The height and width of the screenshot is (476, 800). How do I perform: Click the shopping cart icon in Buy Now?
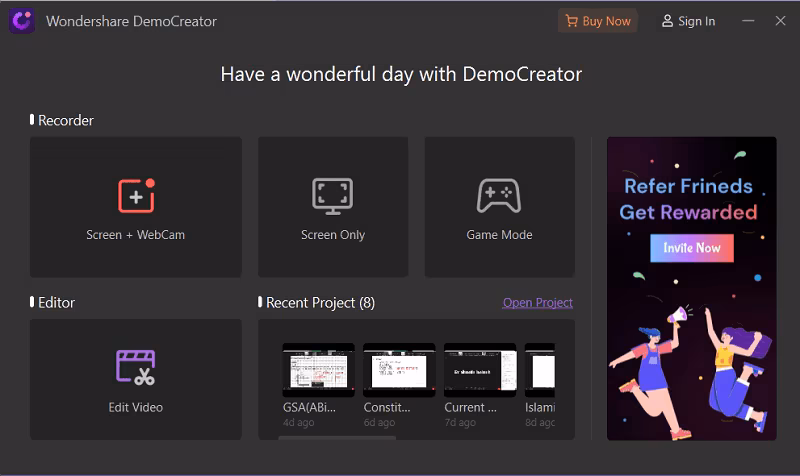point(571,21)
